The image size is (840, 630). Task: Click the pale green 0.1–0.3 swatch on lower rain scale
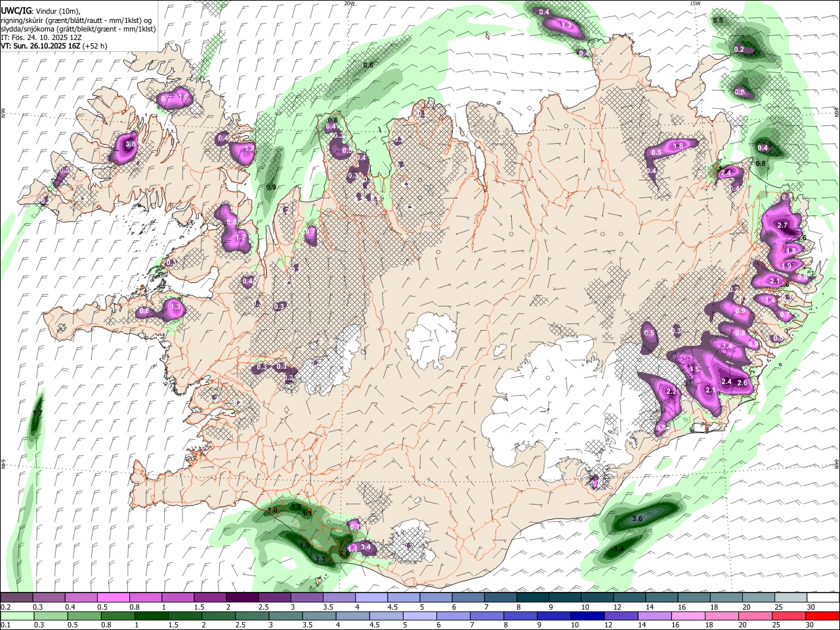point(17,616)
